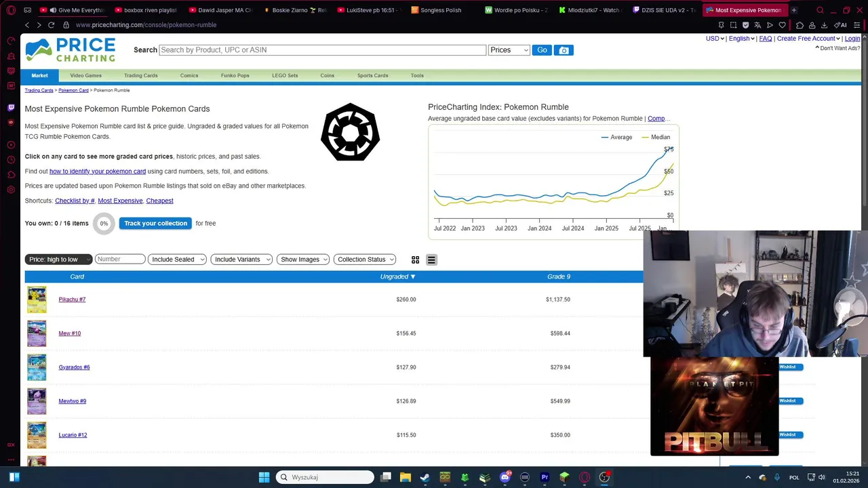Click the Go search button

point(542,50)
